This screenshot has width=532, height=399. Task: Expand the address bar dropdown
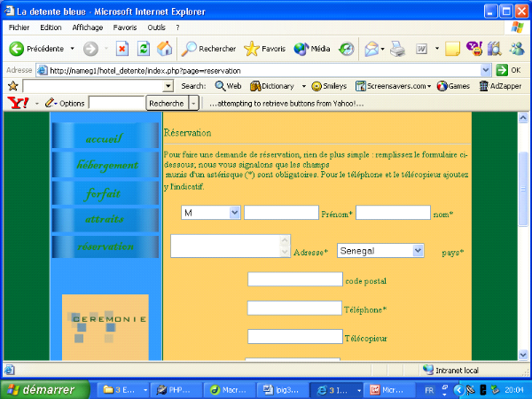click(486, 70)
